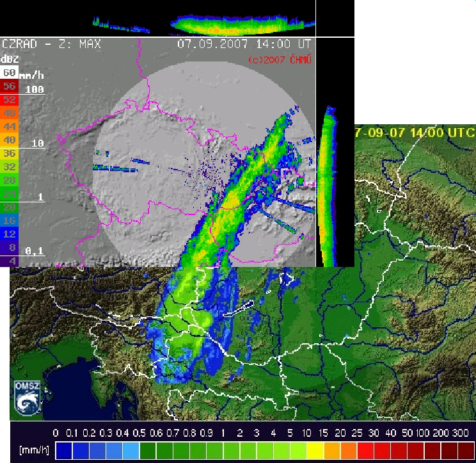
Task: Select the red 52 dBZ swatch
Action: click(x=9, y=99)
